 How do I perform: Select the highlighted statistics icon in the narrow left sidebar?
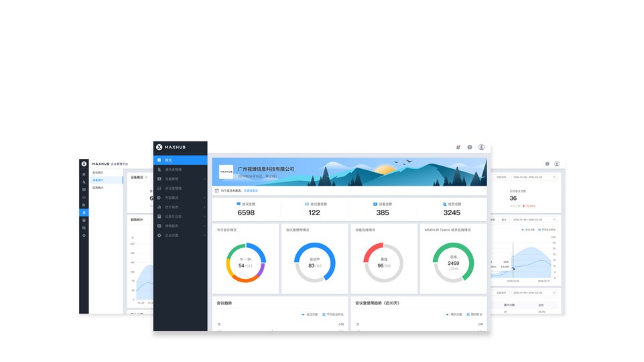84,213
